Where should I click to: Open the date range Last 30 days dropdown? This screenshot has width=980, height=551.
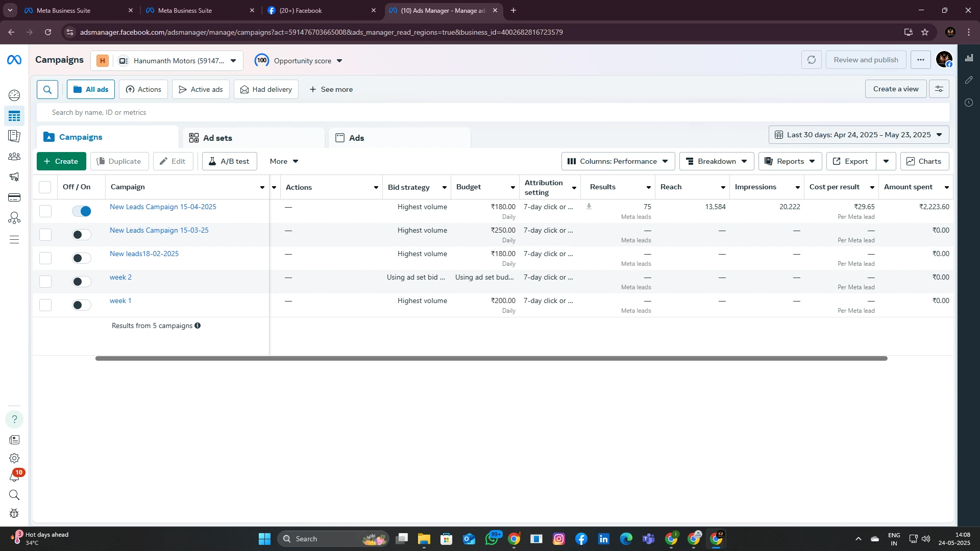859,135
